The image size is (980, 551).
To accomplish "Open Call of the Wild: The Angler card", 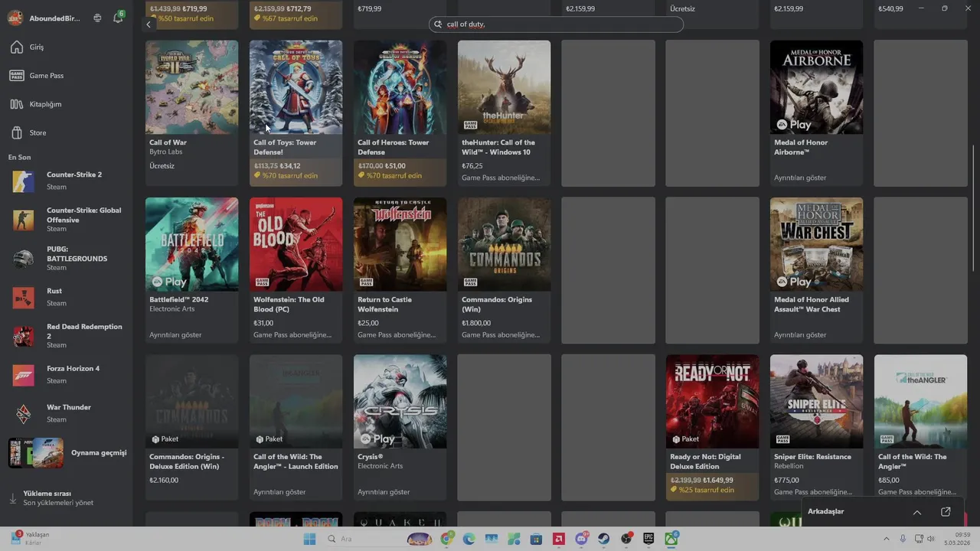I will click(x=920, y=427).
